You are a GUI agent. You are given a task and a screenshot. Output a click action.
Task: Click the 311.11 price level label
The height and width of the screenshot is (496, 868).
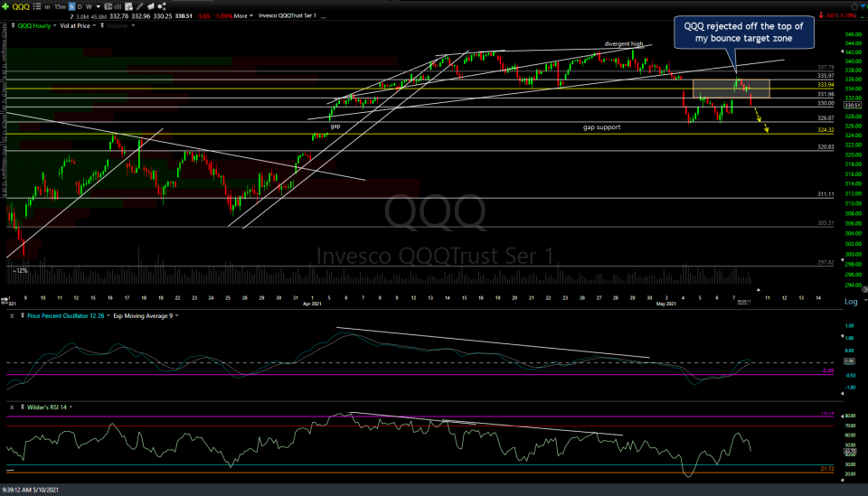click(826, 194)
